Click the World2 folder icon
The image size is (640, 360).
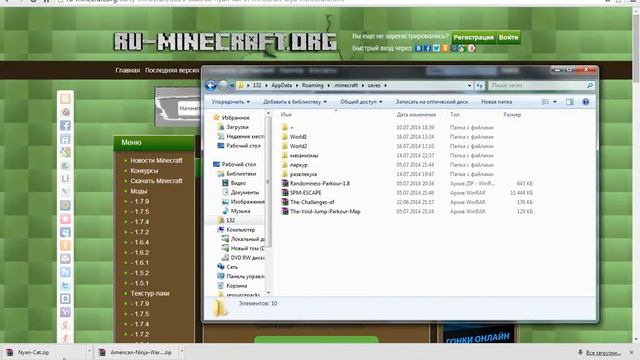tap(285, 146)
